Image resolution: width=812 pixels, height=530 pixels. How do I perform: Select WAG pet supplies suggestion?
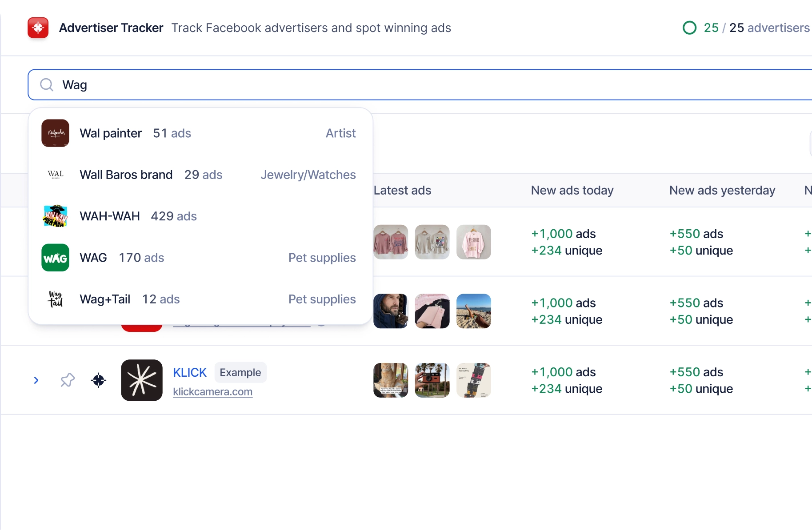[200, 258]
